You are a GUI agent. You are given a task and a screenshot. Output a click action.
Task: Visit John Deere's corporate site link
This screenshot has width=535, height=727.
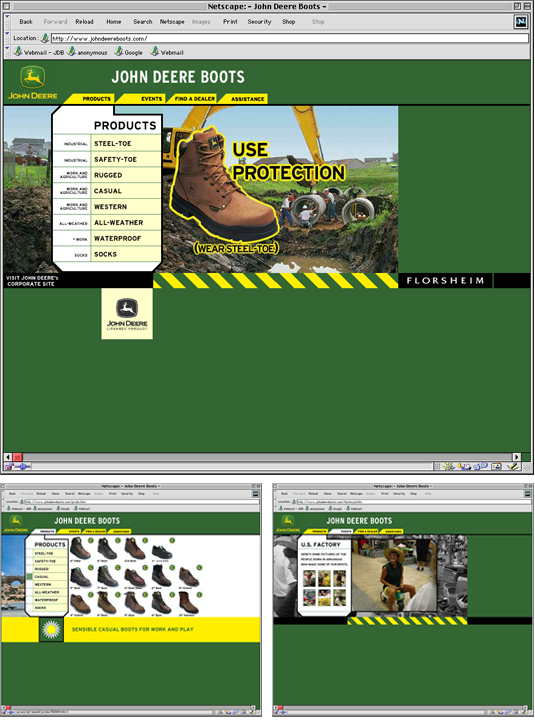click(x=32, y=281)
